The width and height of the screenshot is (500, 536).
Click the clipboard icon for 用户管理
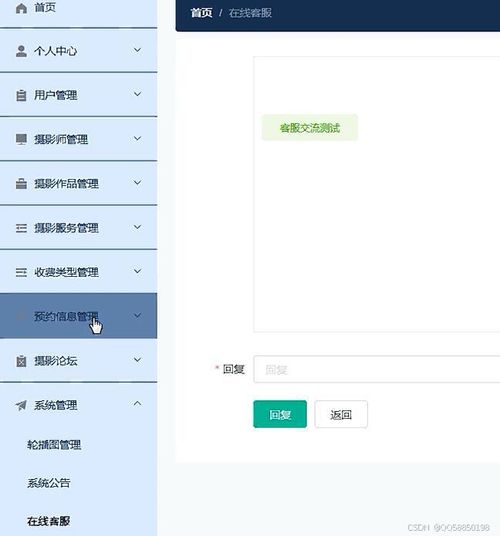click(21, 95)
